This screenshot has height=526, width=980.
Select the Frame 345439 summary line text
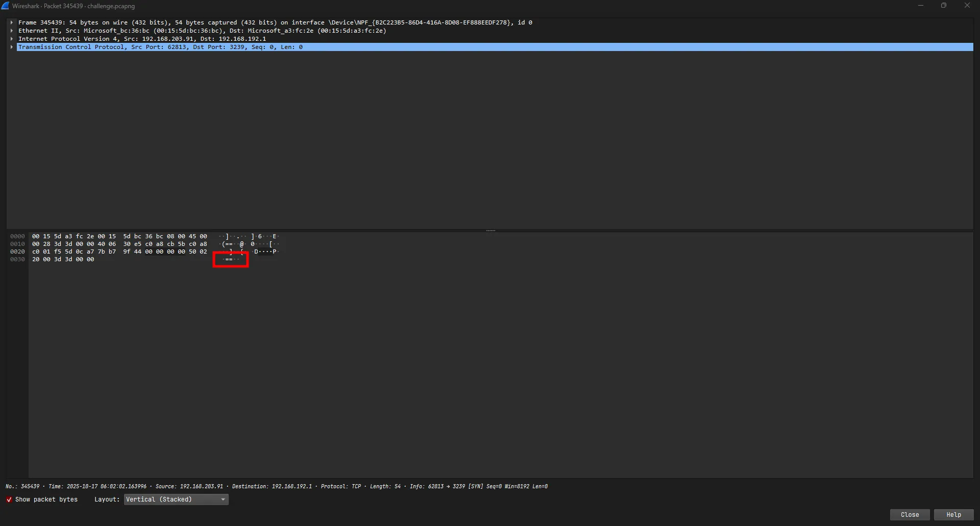coord(275,22)
